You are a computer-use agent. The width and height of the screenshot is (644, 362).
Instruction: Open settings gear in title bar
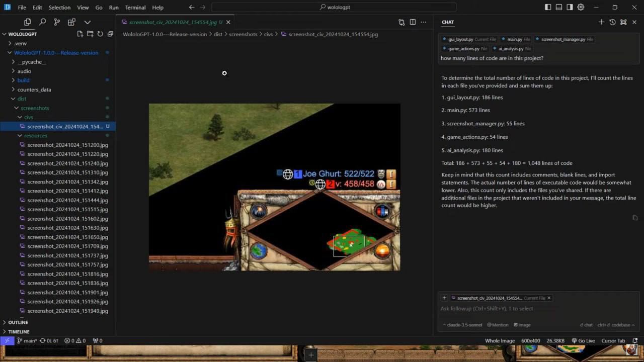pos(581,7)
